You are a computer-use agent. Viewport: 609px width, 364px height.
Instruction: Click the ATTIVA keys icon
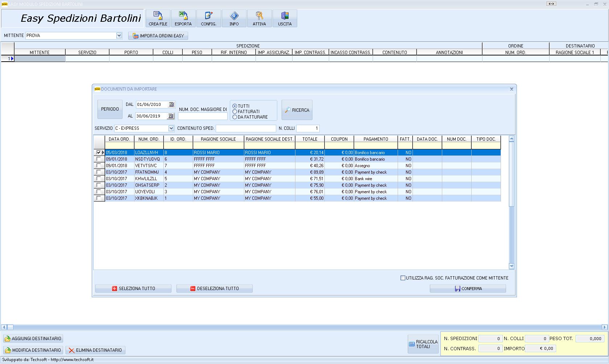[x=259, y=18]
